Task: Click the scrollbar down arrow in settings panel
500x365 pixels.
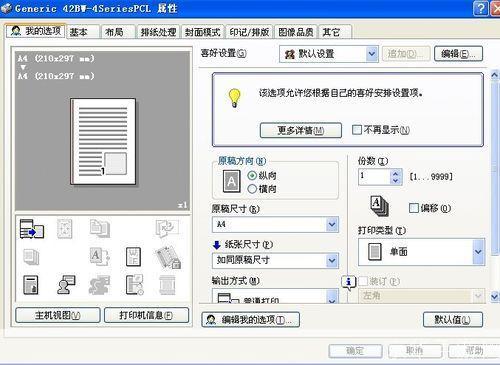Action: (495, 296)
